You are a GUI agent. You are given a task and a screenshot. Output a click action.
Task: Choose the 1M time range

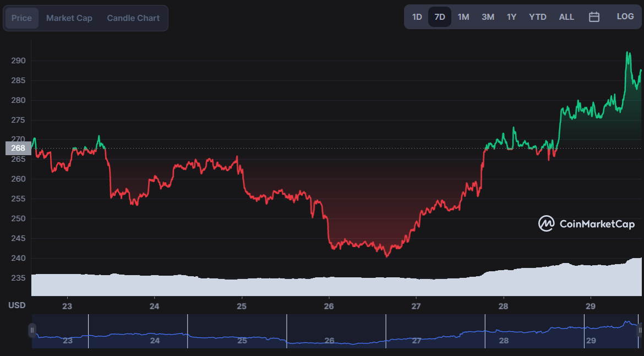[463, 17]
